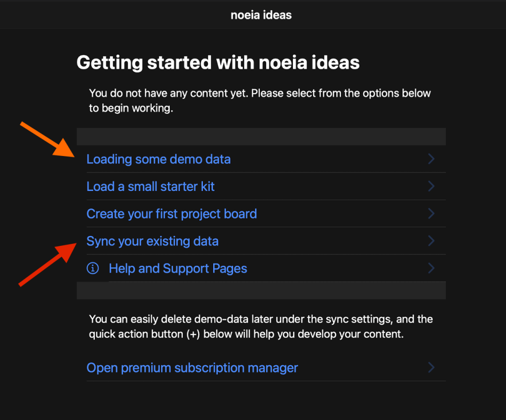The height and width of the screenshot is (420, 506).
Task: Expand the chevron on Loading some demo data row
Action: (x=431, y=159)
